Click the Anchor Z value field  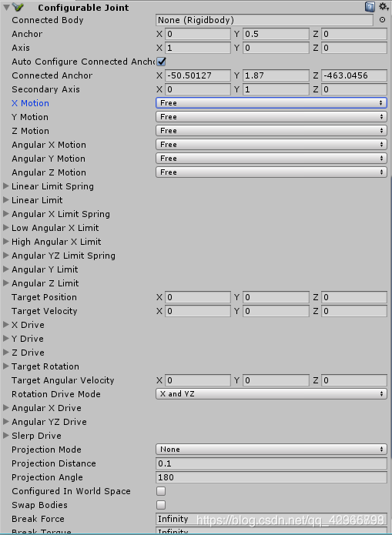tap(354, 34)
